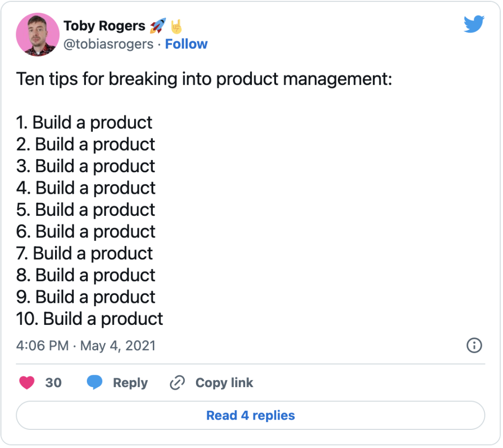Click the Copy link text
The height and width of the screenshot is (448, 503).
(x=224, y=383)
